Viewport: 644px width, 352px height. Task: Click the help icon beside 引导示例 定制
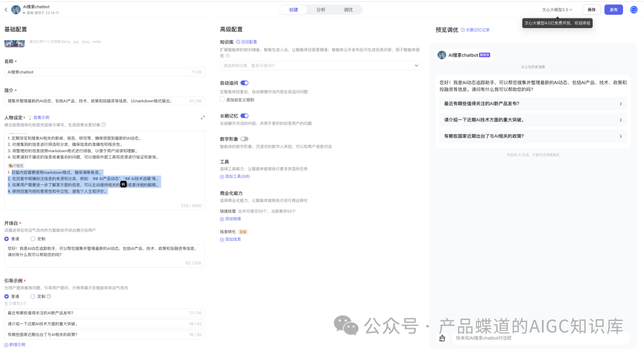48,296
